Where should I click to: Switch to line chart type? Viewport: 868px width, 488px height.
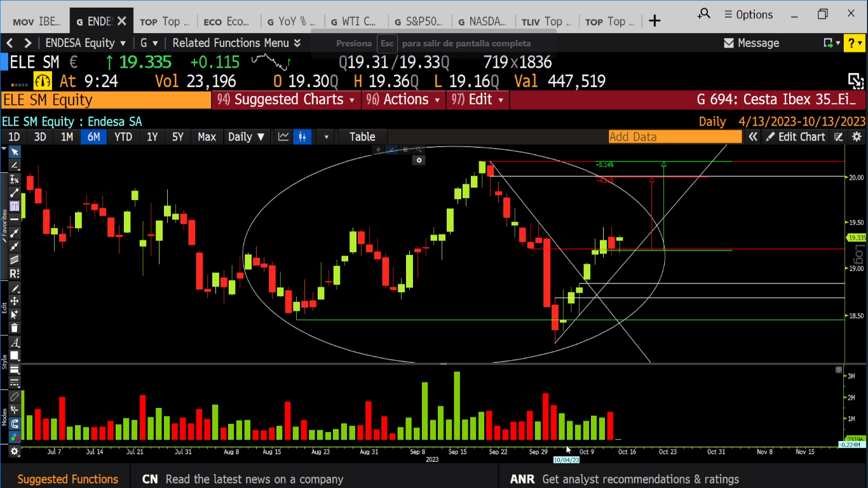click(283, 137)
